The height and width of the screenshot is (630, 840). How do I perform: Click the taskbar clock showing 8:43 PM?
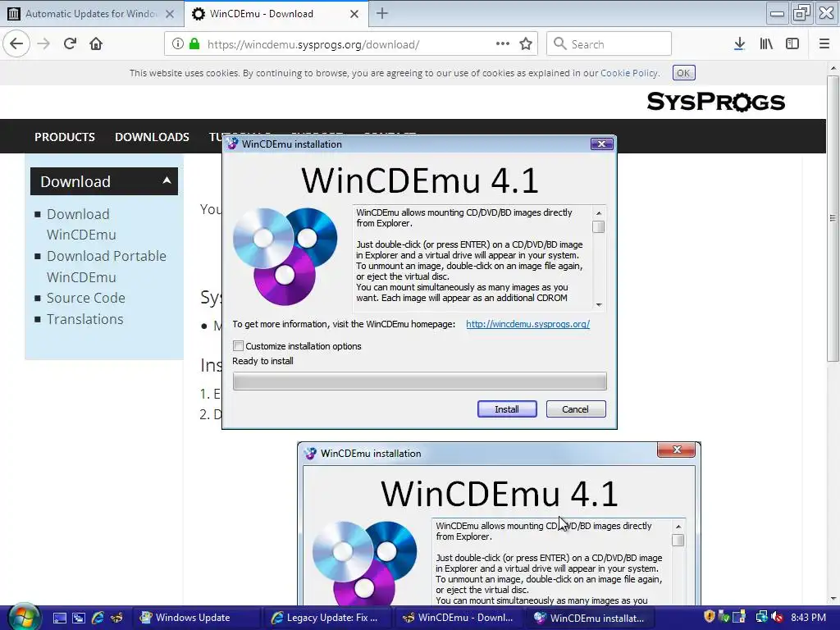808,618
